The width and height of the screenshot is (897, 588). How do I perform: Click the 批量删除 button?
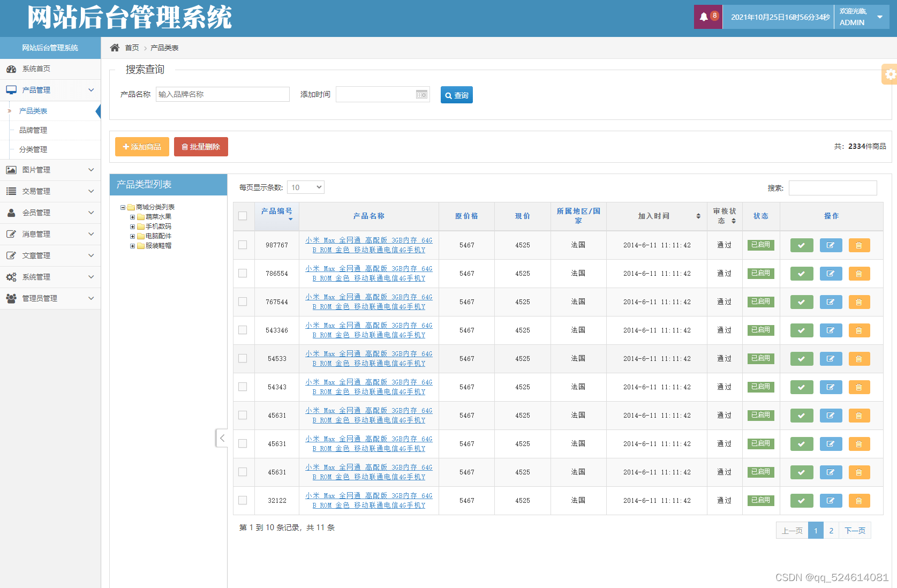[201, 147]
